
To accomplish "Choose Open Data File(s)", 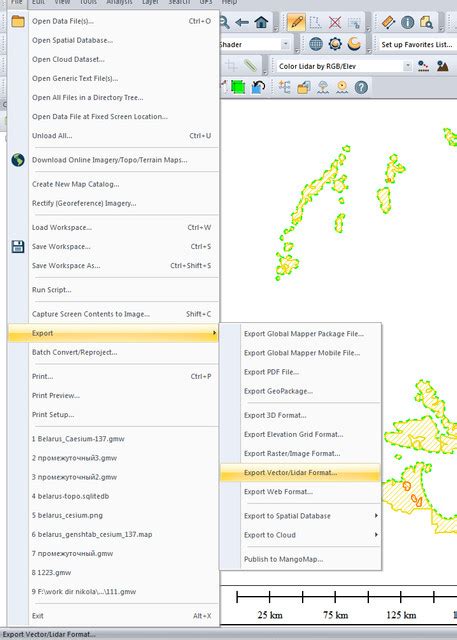I will pyautogui.click(x=113, y=21).
